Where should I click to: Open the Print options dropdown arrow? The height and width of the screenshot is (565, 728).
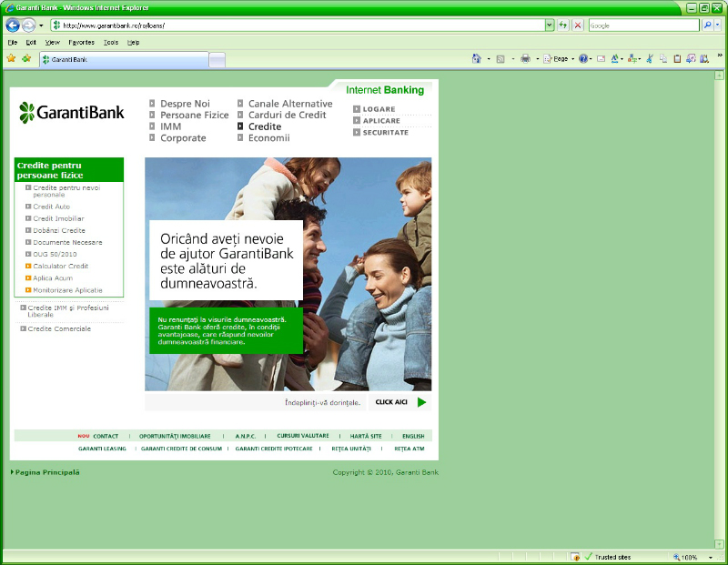coord(538,59)
